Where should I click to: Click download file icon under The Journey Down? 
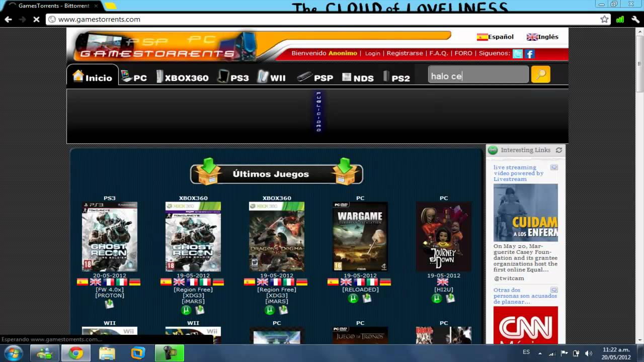coord(450,298)
